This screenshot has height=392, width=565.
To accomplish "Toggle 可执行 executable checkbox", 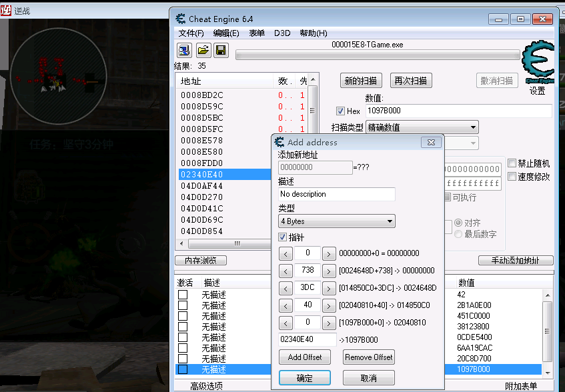I will [448, 197].
